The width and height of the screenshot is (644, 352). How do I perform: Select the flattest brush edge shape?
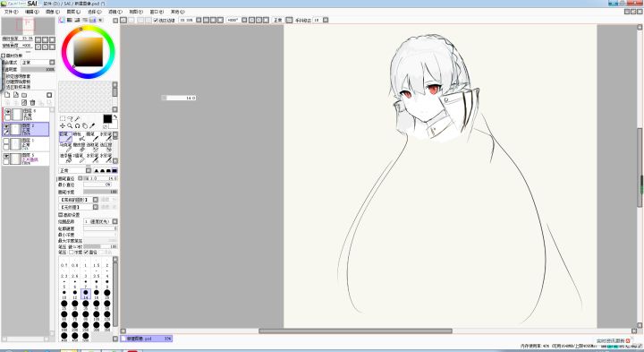(x=114, y=170)
